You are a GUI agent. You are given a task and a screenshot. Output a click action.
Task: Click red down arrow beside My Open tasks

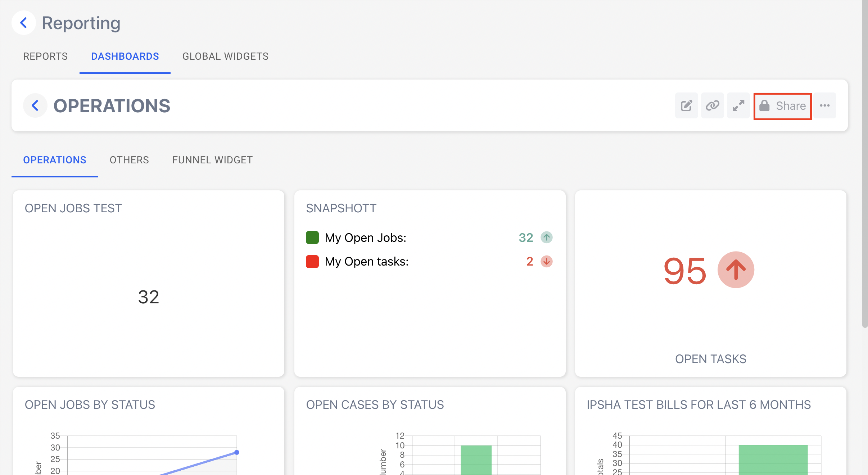[x=546, y=261]
